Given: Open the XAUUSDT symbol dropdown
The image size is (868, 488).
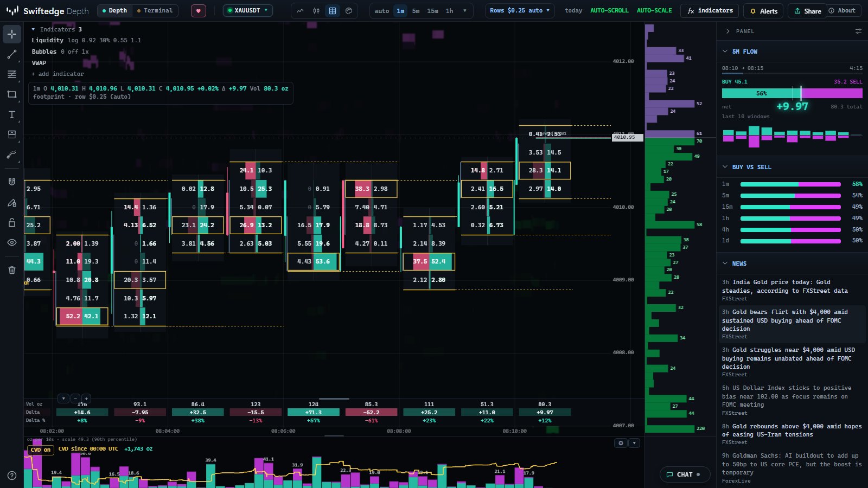Looking at the screenshot, I should (x=248, y=10).
